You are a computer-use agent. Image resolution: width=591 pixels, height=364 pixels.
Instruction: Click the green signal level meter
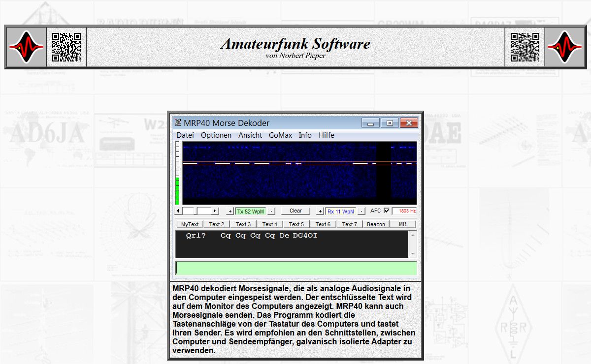tap(177, 191)
